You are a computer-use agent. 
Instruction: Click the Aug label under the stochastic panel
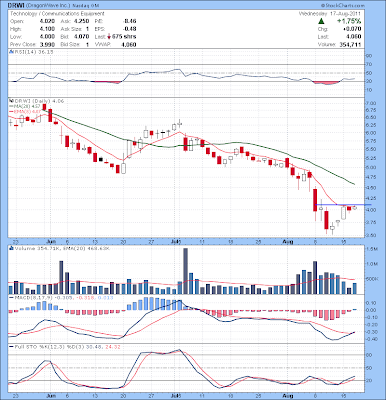(287, 396)
